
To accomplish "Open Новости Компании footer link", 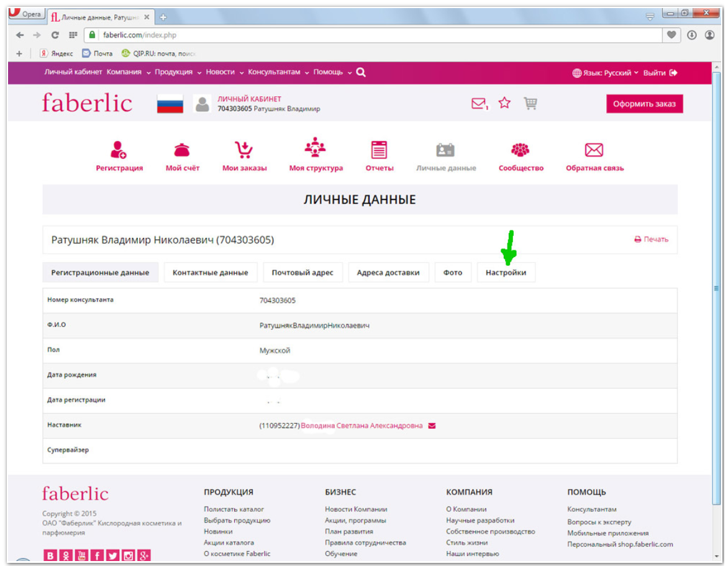I will (356, 509).
